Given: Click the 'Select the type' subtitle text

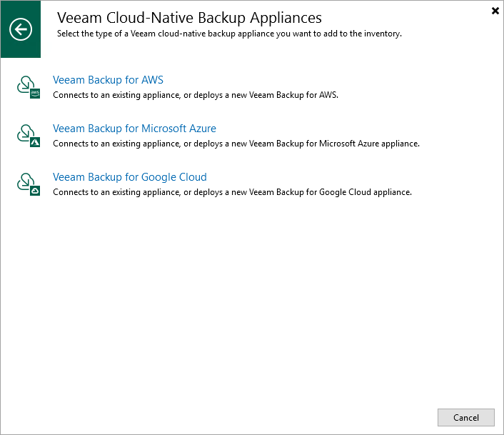Looking at the screenshot, I should click(229, 34).
